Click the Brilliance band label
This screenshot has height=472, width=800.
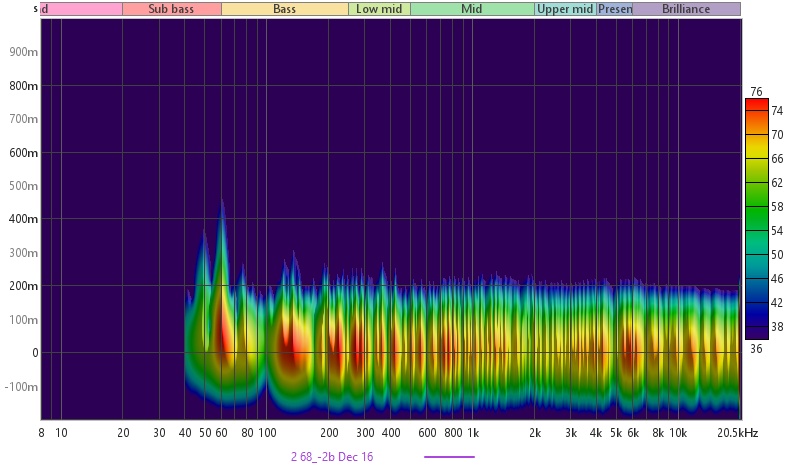(685, 9)
